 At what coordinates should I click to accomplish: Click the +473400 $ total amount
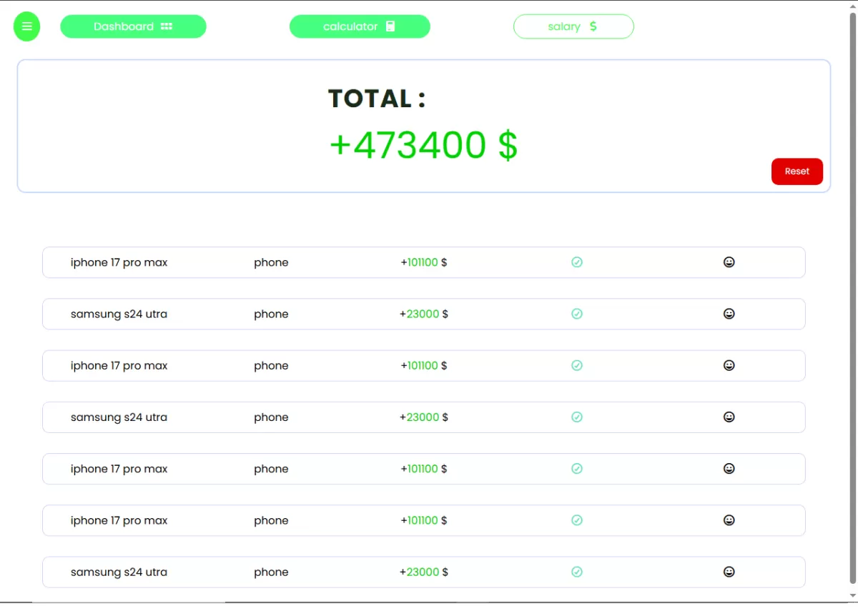point(423,145)
